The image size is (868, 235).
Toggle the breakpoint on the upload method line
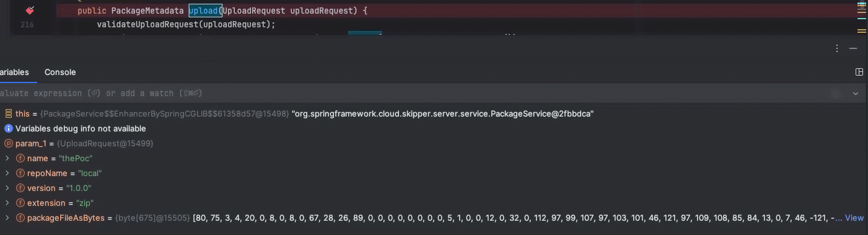click(x=29, y=11)
